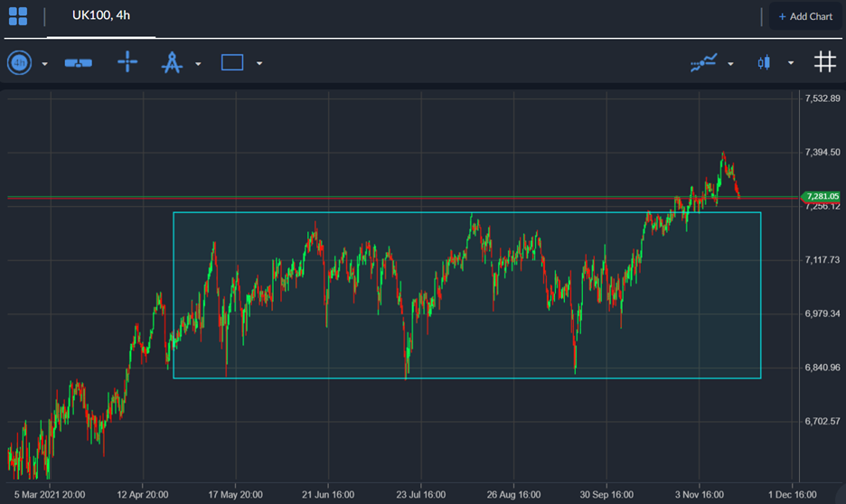
Task: Expand the drawing tools dropdown arrow
Action: click(198, 63)
